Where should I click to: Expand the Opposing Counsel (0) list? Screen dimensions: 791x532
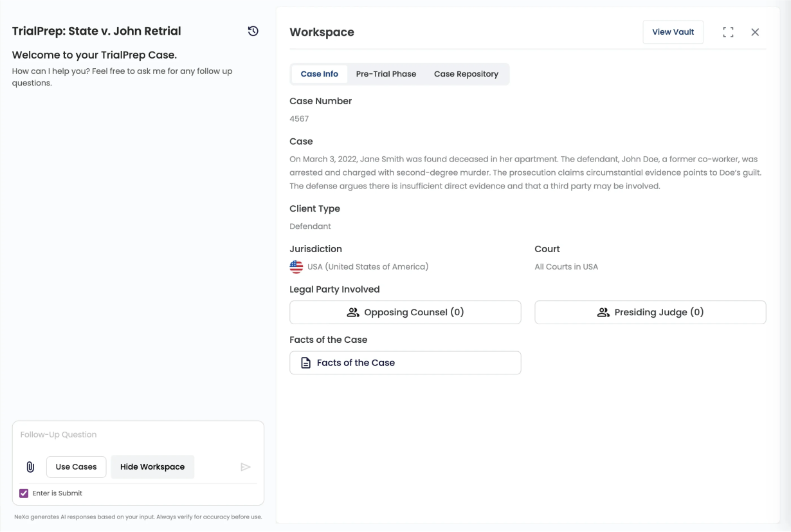pyautogui.click(x=405, y=313)
